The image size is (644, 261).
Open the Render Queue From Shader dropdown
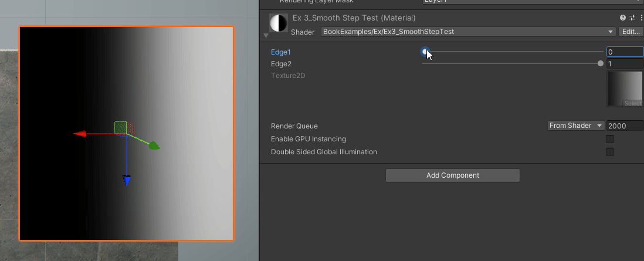click(576, 126)
